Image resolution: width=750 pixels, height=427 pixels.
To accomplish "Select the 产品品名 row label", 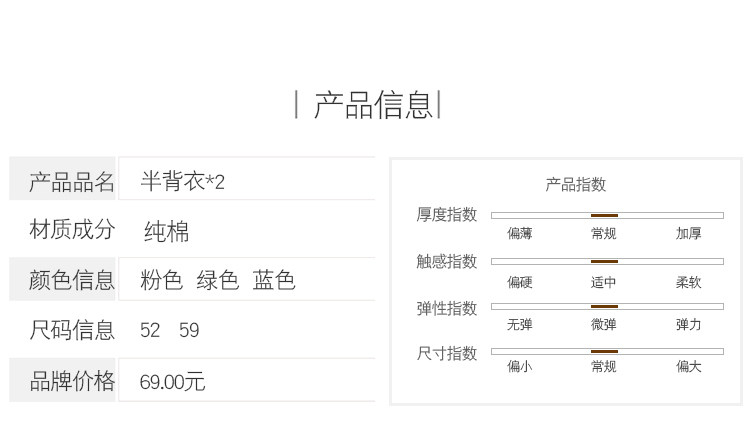I will point(72,181).
